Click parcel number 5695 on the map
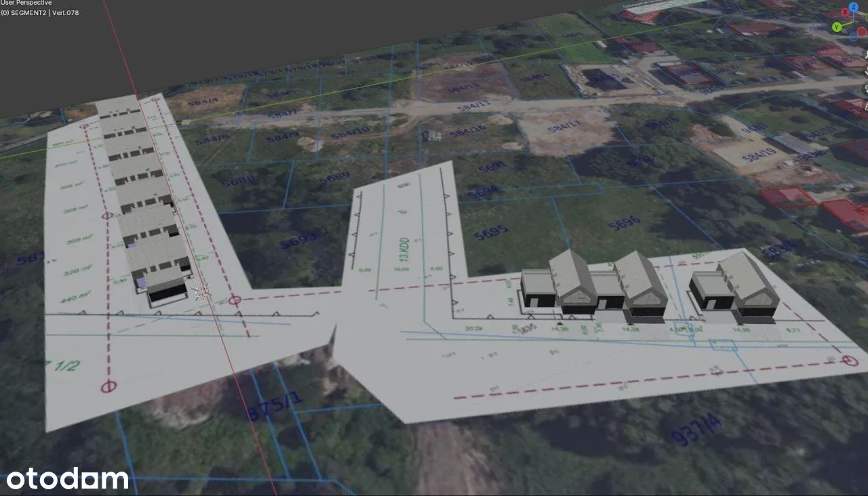Image resolution: width=868 pixels, height=496 pixels. coord(491,232)
